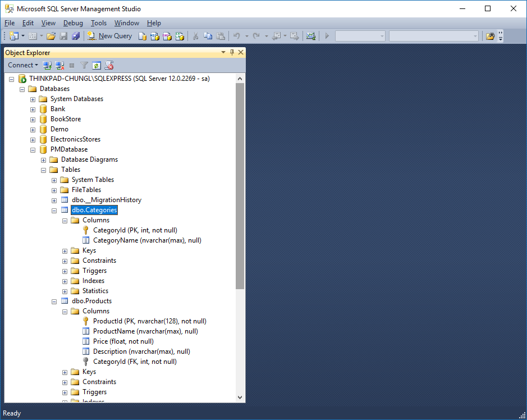Click the Navigate Backward icon
The height and width of the screenshot is (420, 527).
277,36
